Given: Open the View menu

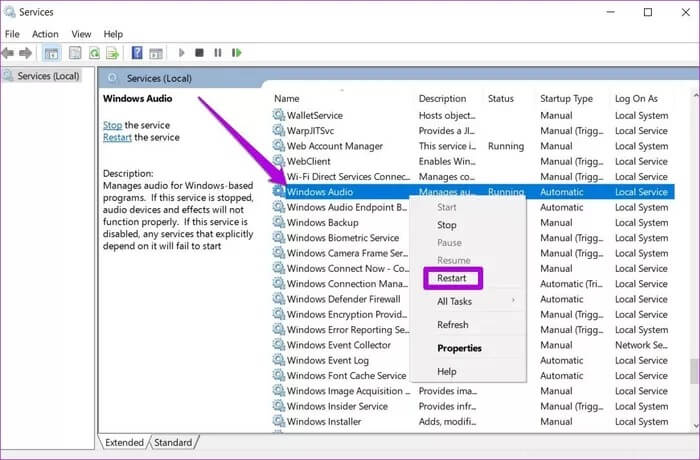Looking at the screenshot, I should click(x=81, y=34).
